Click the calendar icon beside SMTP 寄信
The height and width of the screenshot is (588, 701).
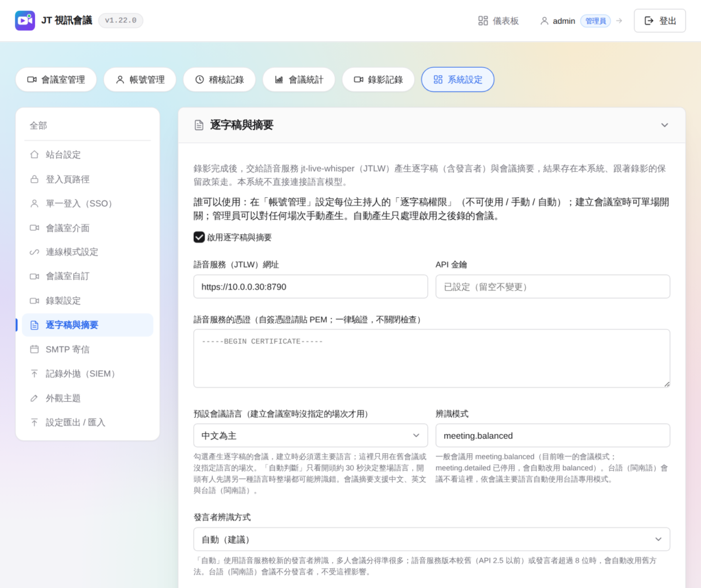pyautogui.click(x=34, y=349)
